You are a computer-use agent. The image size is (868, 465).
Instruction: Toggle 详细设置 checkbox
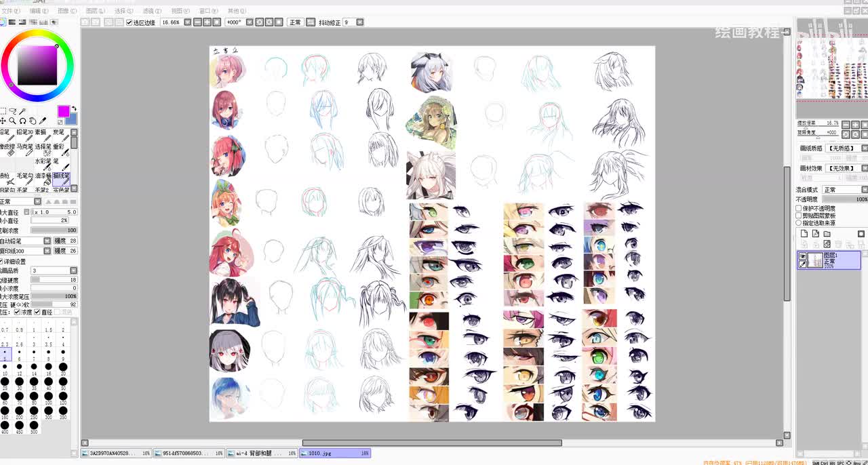tap(3, 262)
